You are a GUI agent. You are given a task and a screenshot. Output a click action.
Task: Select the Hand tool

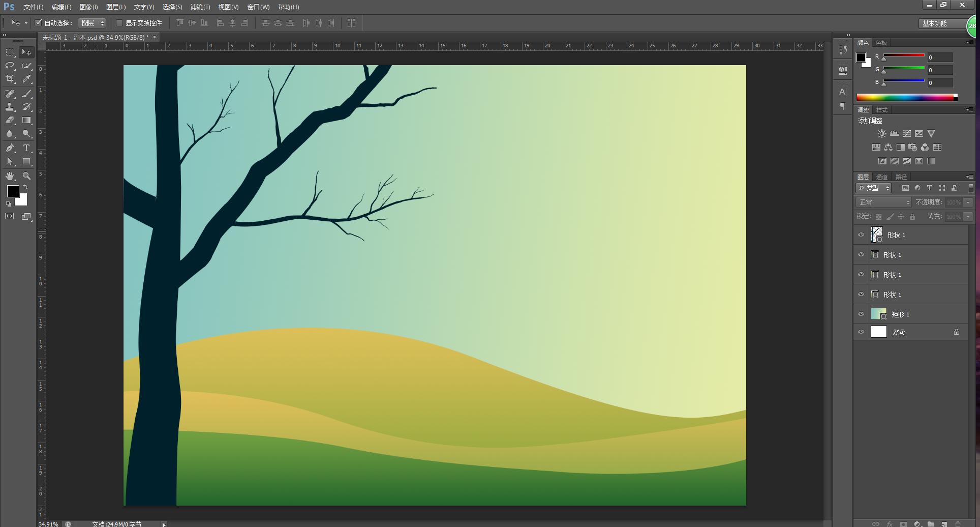click(10, 176)
